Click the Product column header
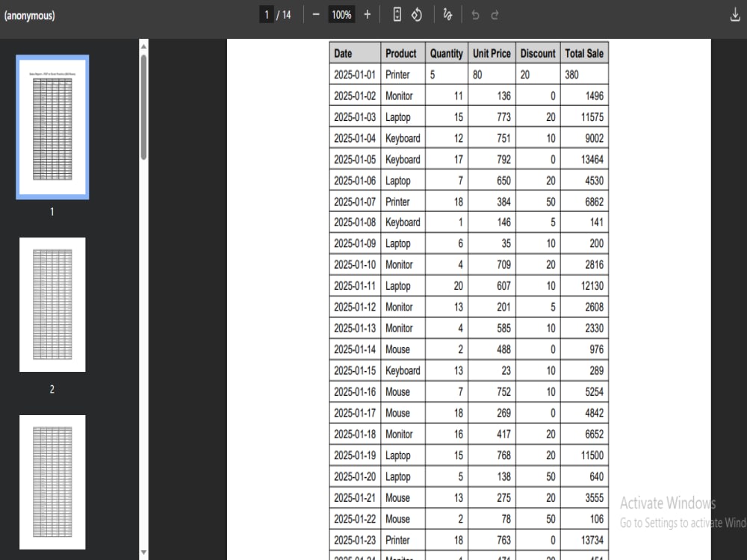The height and width of the screenshot is (560, 747). [x=403, y=53]
